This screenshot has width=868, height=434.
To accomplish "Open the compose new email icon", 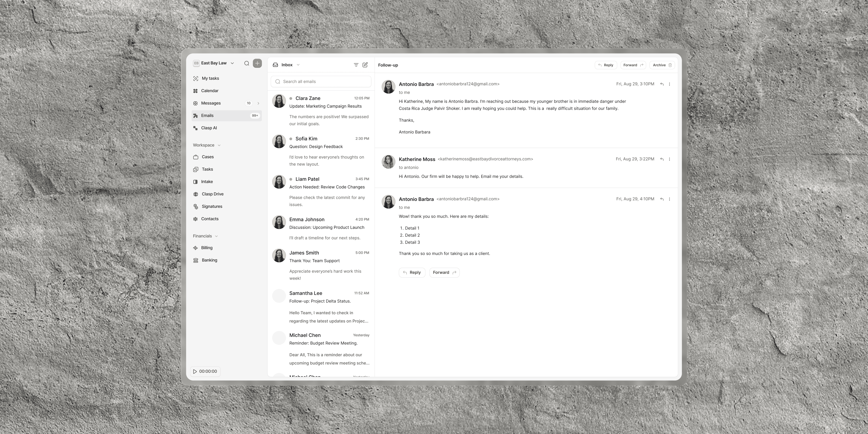I will tap(365, 65).
